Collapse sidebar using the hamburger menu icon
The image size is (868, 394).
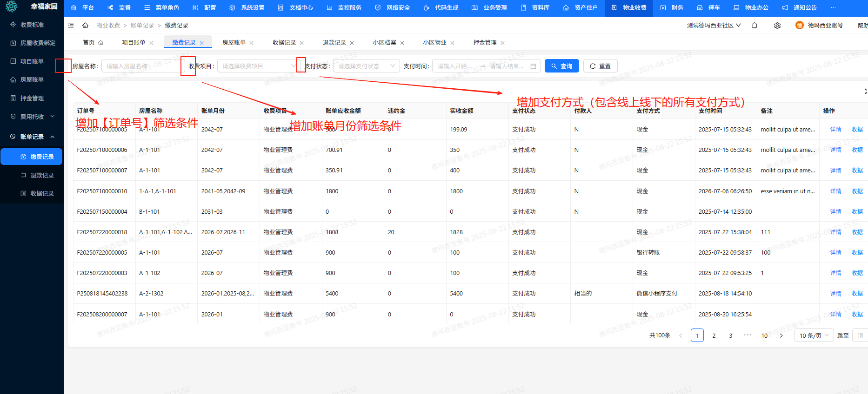71,25
